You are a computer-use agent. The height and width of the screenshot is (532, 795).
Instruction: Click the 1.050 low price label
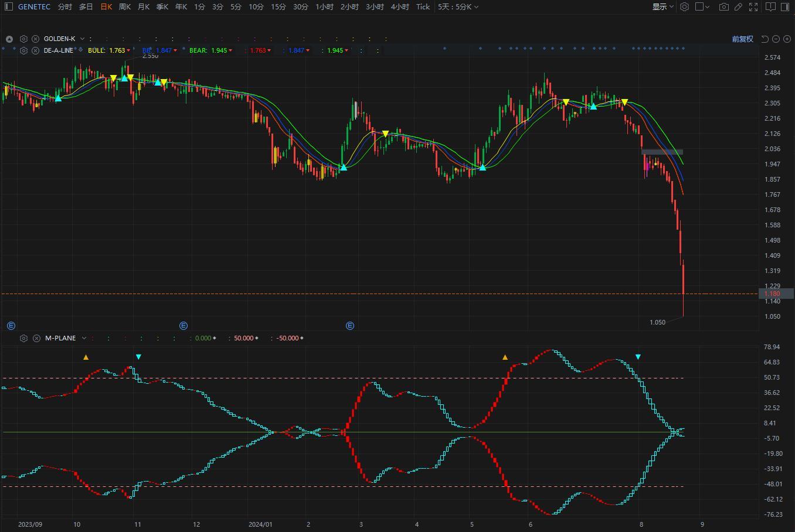pyautogui.click(x=657, y=322)
